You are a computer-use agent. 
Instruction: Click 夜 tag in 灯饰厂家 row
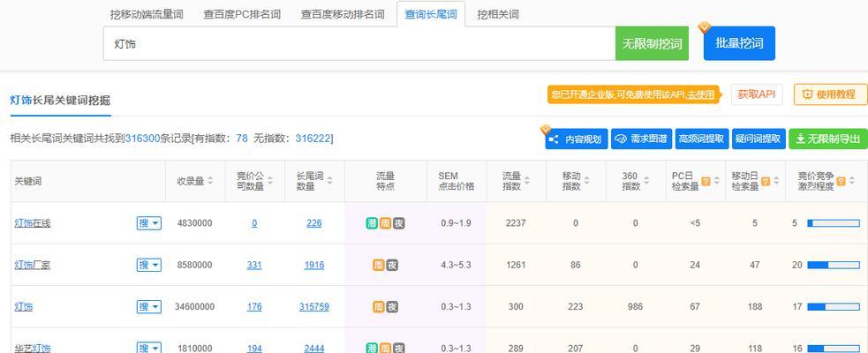392,265
